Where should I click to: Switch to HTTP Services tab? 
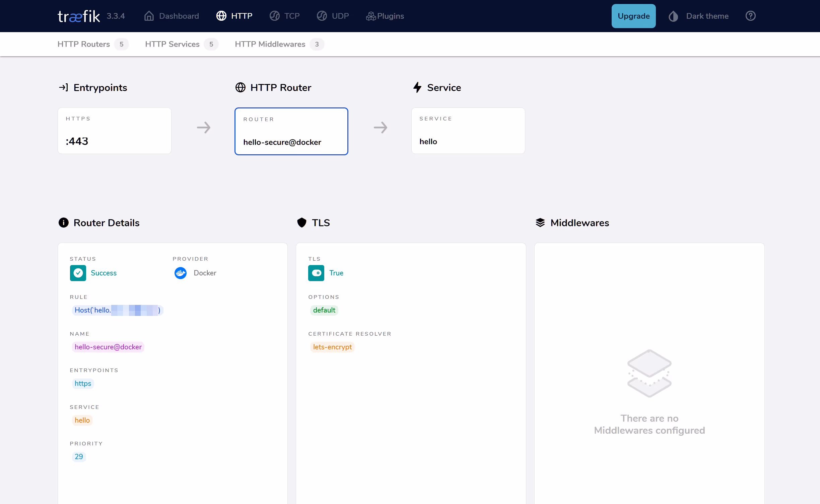coord(172,44)
